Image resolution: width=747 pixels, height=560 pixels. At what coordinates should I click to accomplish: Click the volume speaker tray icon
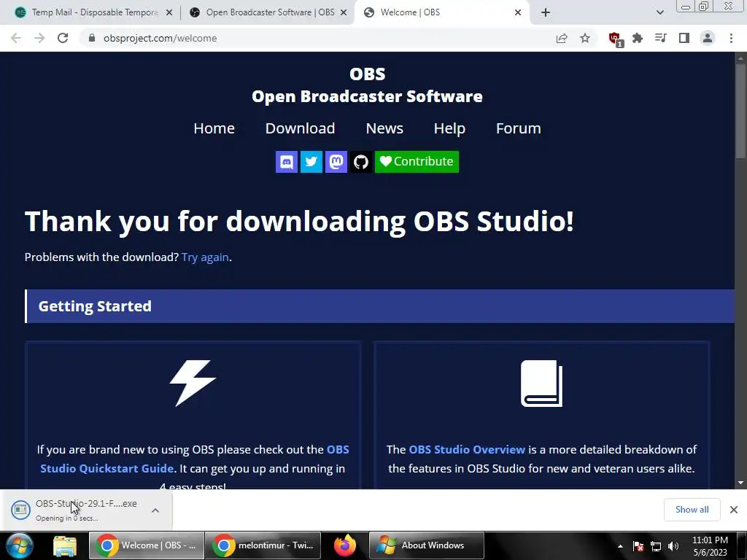pyautogui.click(x=673, y=547)
